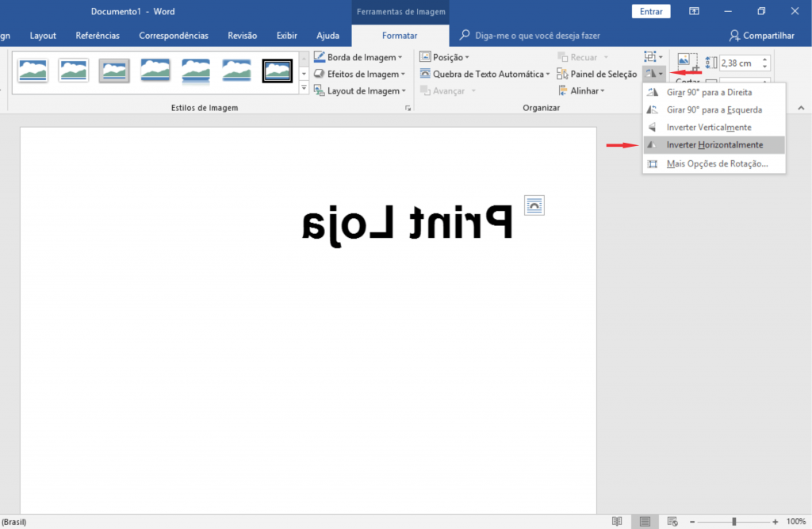This screenshot has height=529, width=812.
Task: Click the zoom slider handle
Action: tap(734, 521)
